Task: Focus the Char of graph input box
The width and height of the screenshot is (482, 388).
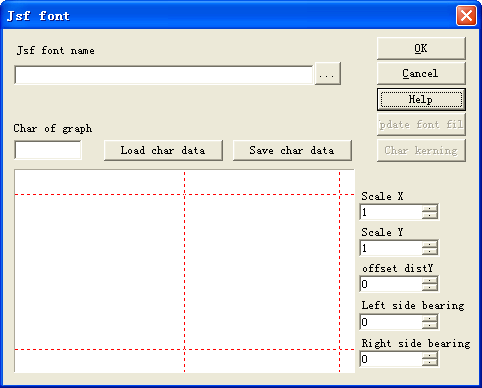Action: [48, 150]
